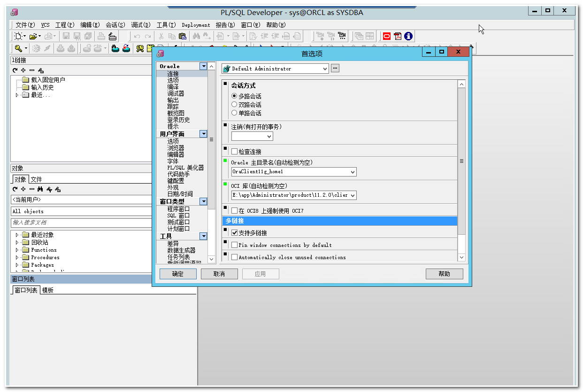Click the preferences category list scrollbar
Viewport: 583px width, 392px height.
(211, 139)
